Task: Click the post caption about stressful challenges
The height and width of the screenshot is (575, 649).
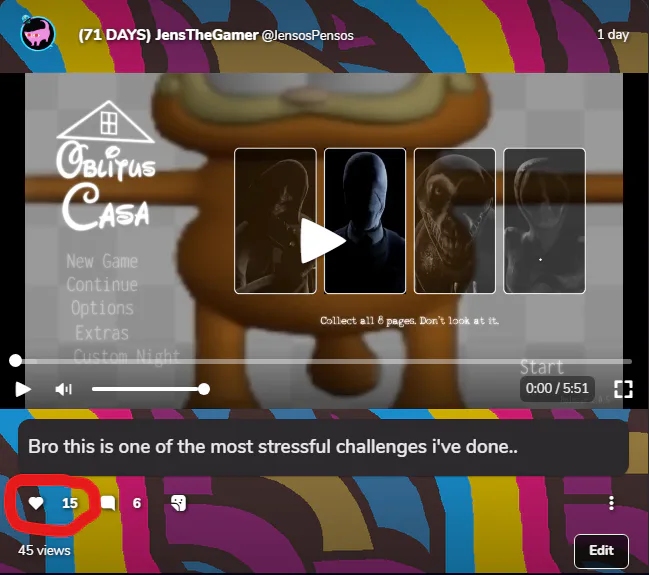Action: [273, 447]
